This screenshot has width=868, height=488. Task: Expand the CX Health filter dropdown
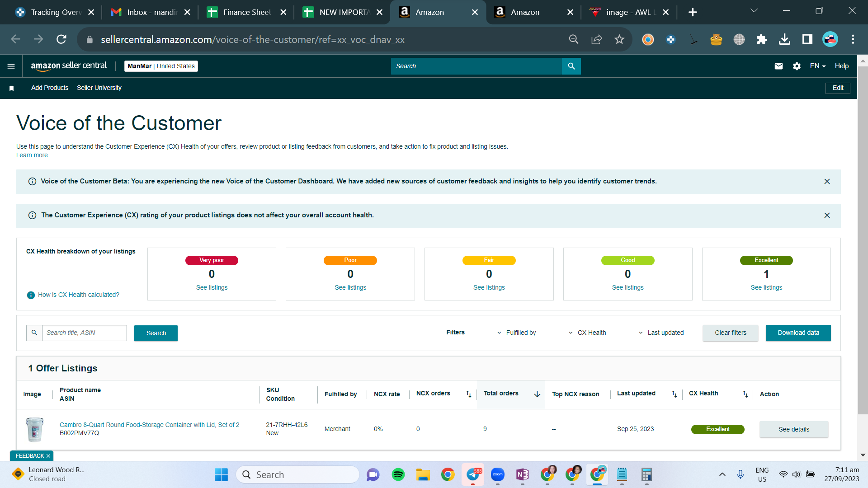coord(587,333)
